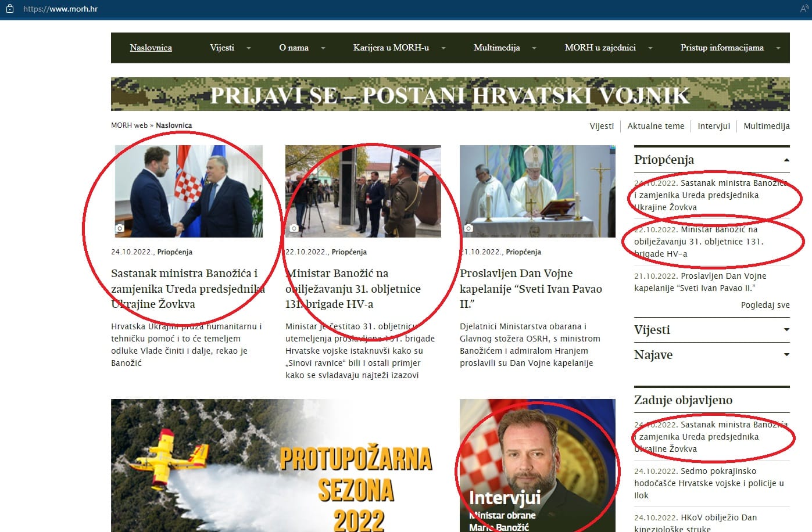Image resolution: width=812 pixels, height=532 pixels.
Task: Click the lock icon in address bar
Action: click(9, 9)
